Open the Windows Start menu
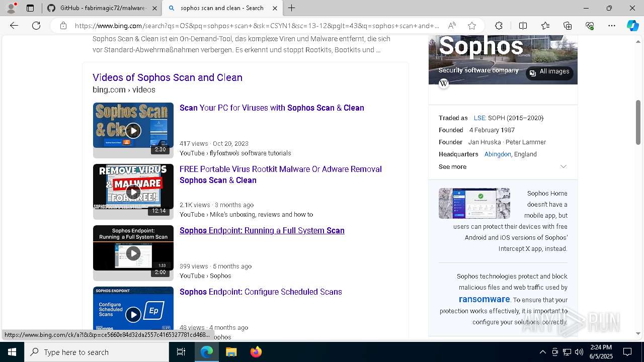The height and width of the screenshot is (362, 644). [x=12, y=352]
